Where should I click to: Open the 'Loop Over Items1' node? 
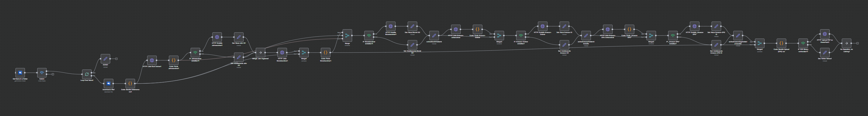[87, 74]
